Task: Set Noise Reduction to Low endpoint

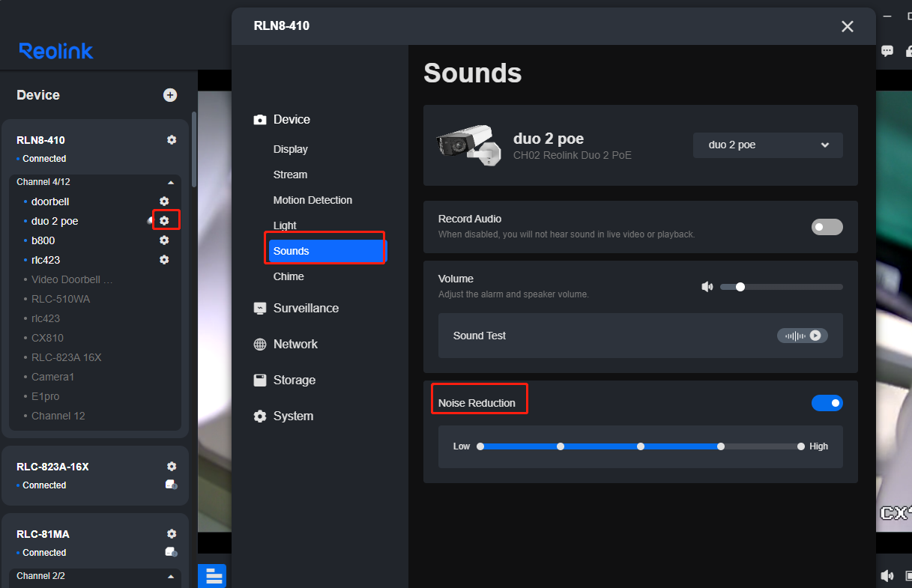Action: coord(480,446)
